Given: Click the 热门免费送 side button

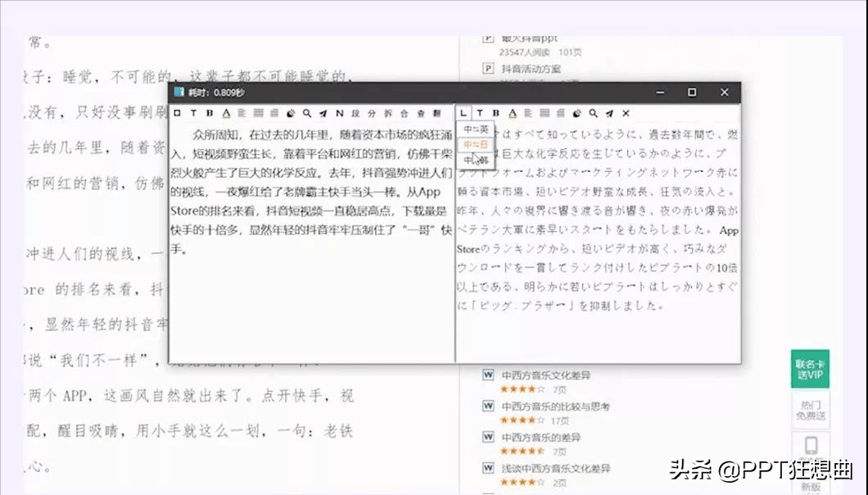Looking at the screenshot, I should [x=811, y=410].
